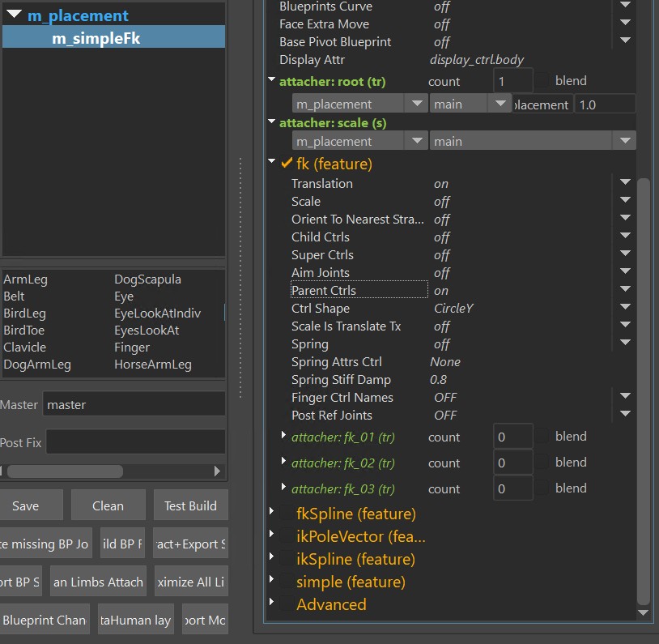This screenshot has width=659, height=644.
Task: Select DogScapula module type
Action: (x=147, y=279)
